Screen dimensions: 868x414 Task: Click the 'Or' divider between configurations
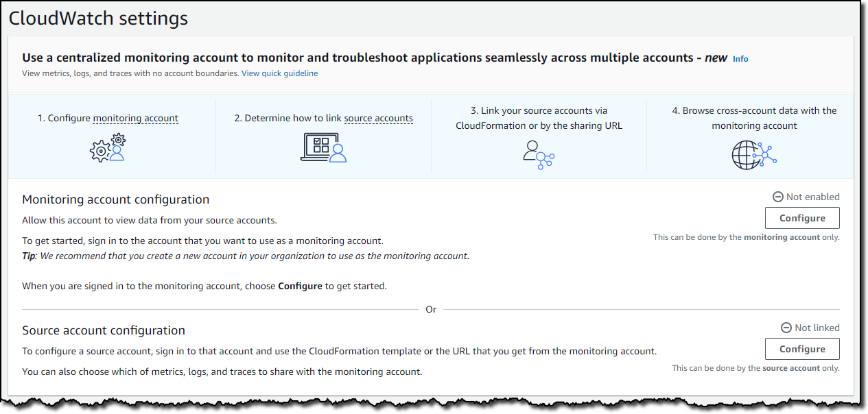[x=431, y=309]
